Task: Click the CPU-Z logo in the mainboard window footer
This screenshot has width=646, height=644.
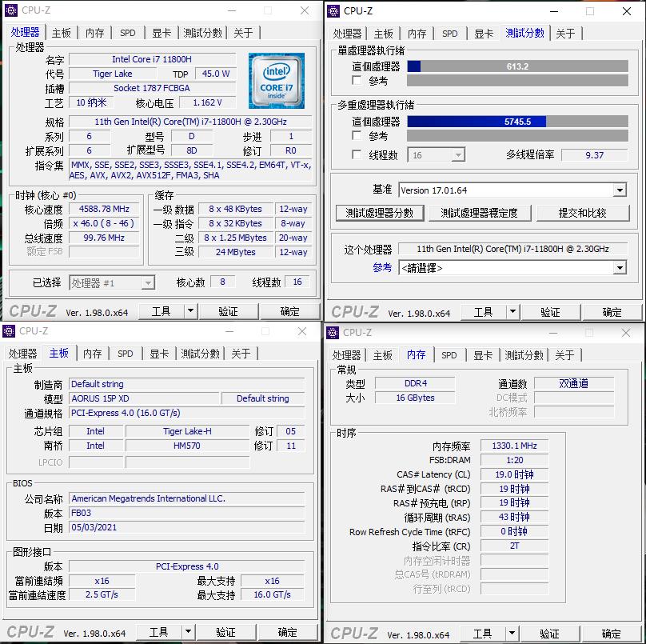Action: click(32, 632)
